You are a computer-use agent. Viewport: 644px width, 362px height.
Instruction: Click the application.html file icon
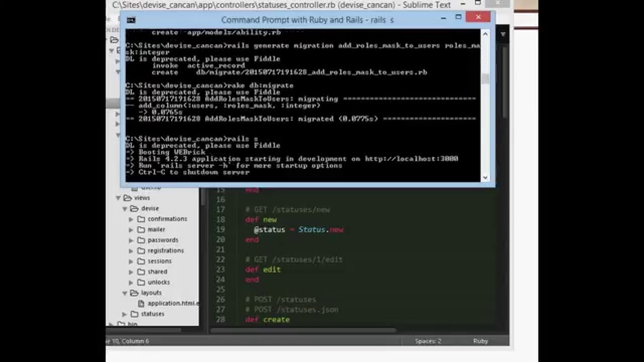click(x=141, y=304)
